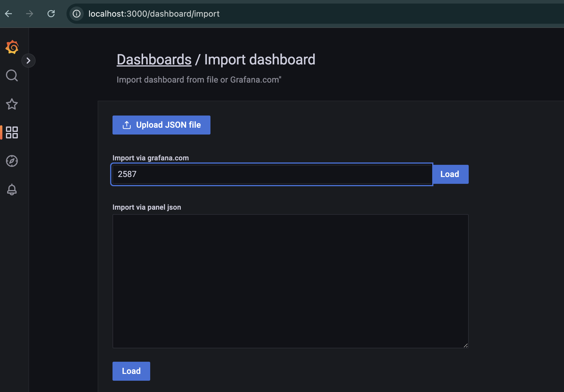Open the Dashboards grid icon

click(x=12, y=132)
